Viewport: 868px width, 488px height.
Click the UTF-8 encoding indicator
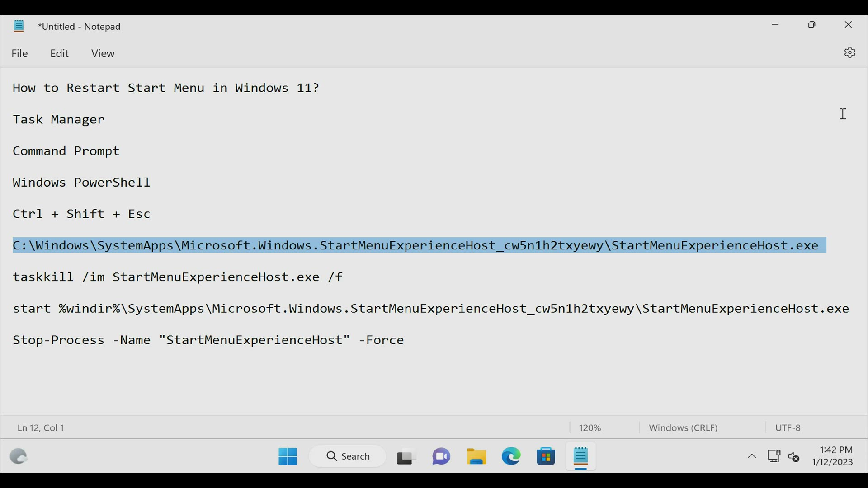point(788,428)
